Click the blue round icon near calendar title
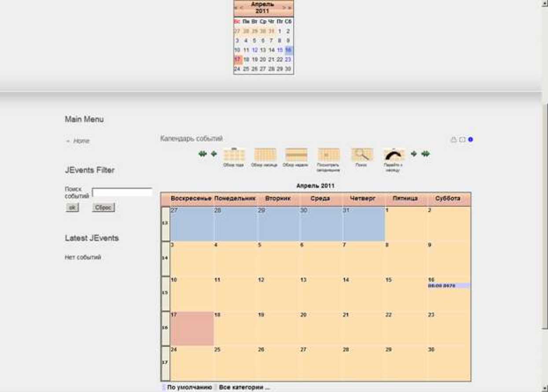This screenshot has height=392, width=548. [471, 139]
